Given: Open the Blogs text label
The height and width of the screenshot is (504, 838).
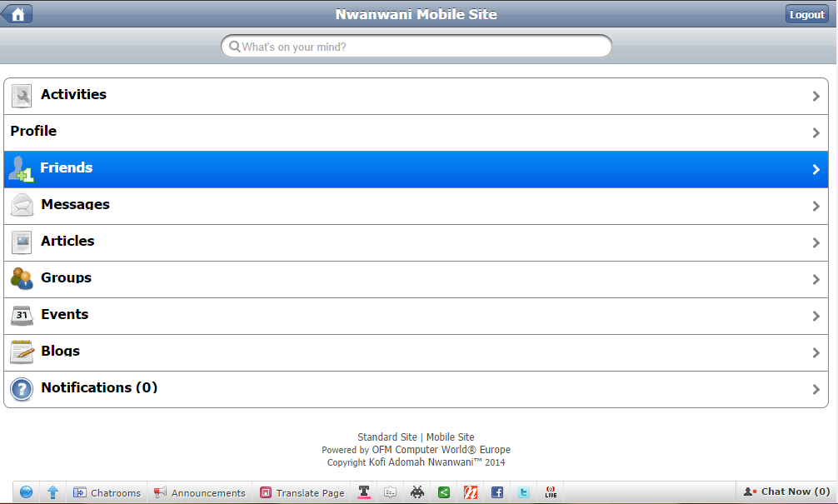Looking at the screenshot, I should pos(60,351).
